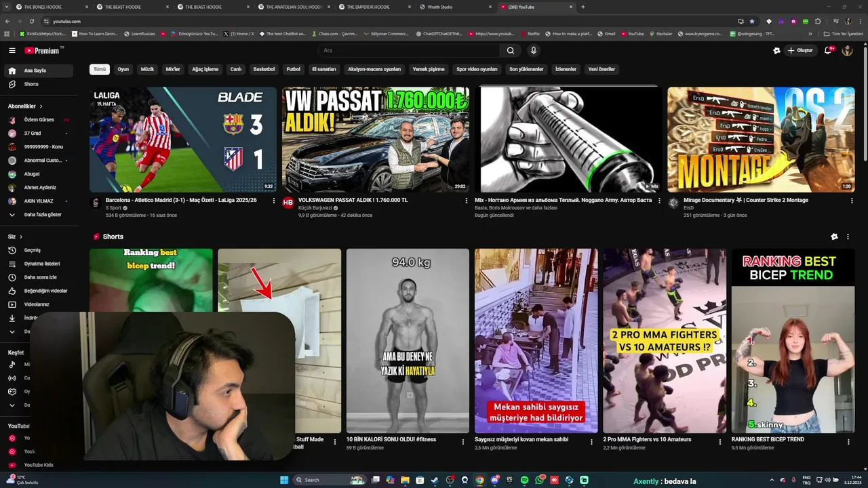The height and width of the screenshot is (488, 868).
Task: Select the Basketbol filter chip
Action: pos(264,69)
